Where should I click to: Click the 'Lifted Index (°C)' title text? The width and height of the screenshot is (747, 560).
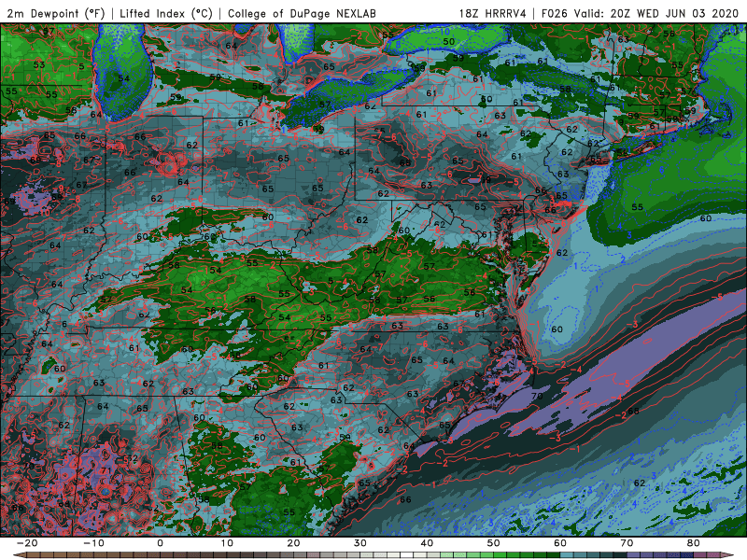pyautogui.click(x=166, y=13)
